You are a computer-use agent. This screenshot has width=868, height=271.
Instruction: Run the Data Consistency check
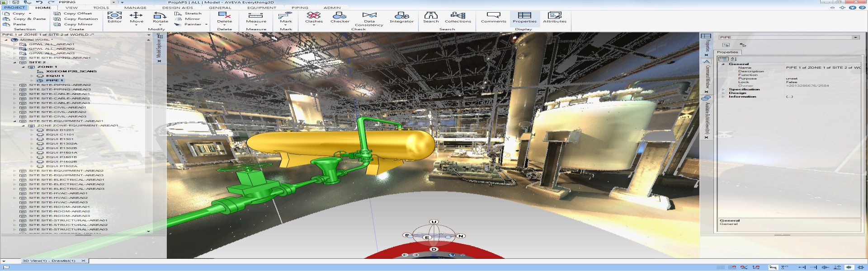point(369,19)
